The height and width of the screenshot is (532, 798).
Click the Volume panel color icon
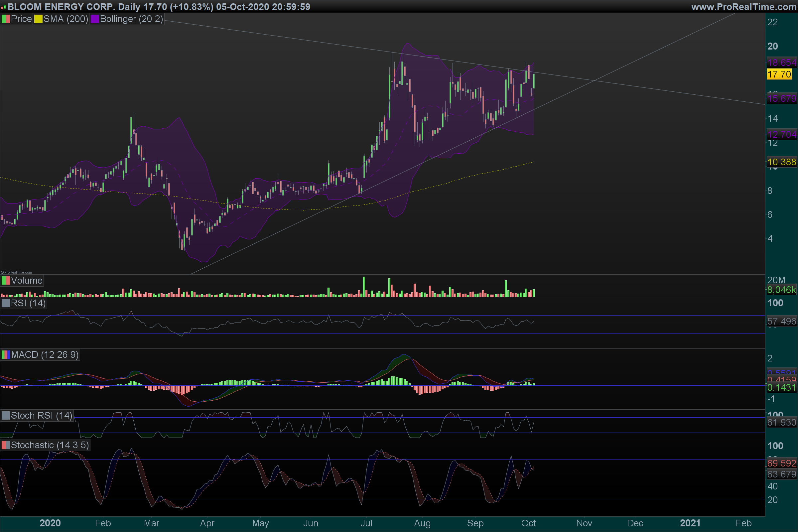[6, 281]
